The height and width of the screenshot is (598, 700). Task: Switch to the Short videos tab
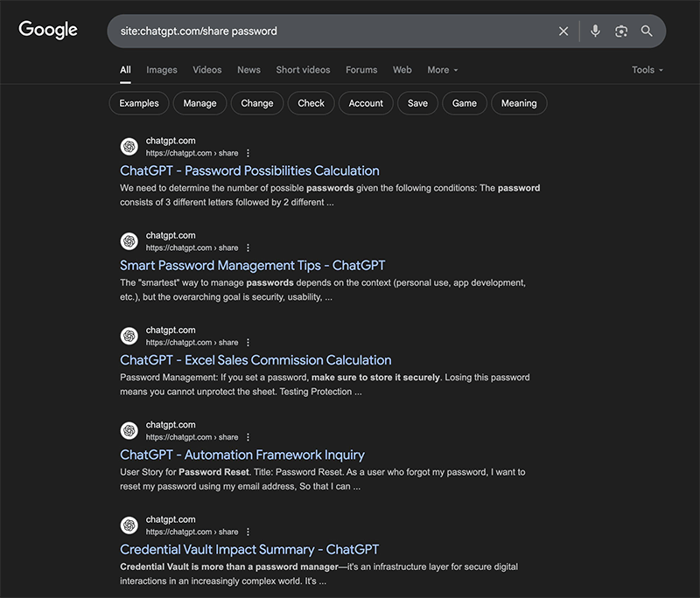[x=303, y=70]
